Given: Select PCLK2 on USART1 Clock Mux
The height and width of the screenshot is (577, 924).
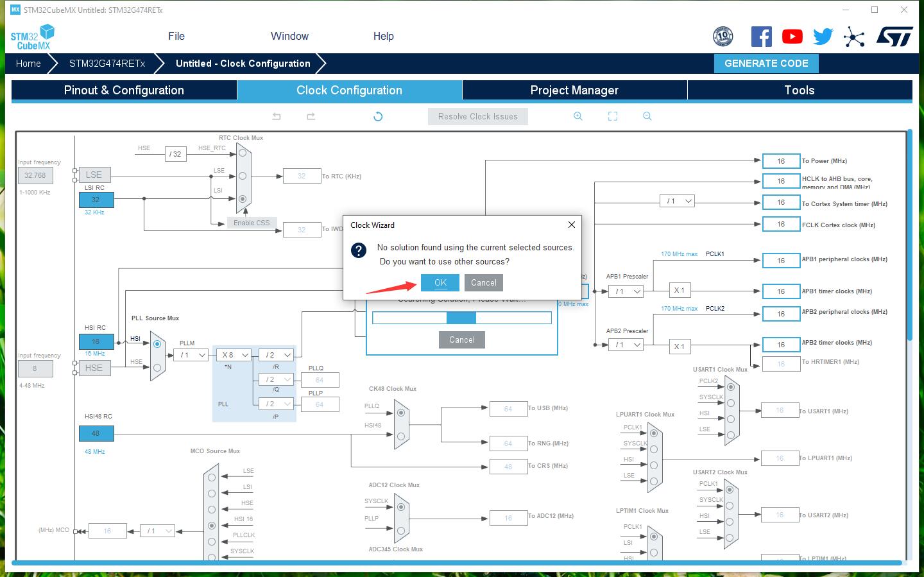Looking at the screenshot, I should click(x=730, y=387).
